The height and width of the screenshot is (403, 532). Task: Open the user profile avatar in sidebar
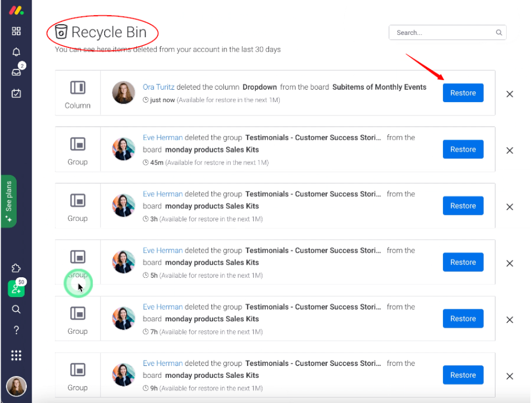(16, 386)
